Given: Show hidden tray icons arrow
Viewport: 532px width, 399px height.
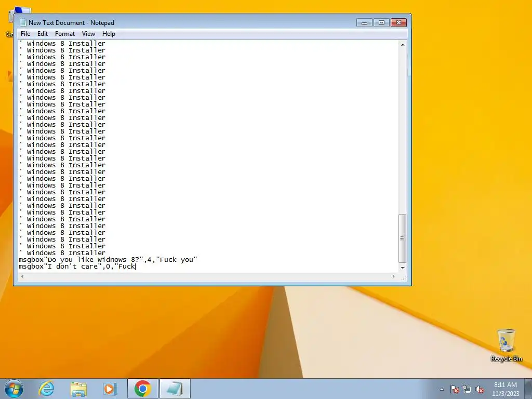Looking at the screenshot, I should pos(442,389).
